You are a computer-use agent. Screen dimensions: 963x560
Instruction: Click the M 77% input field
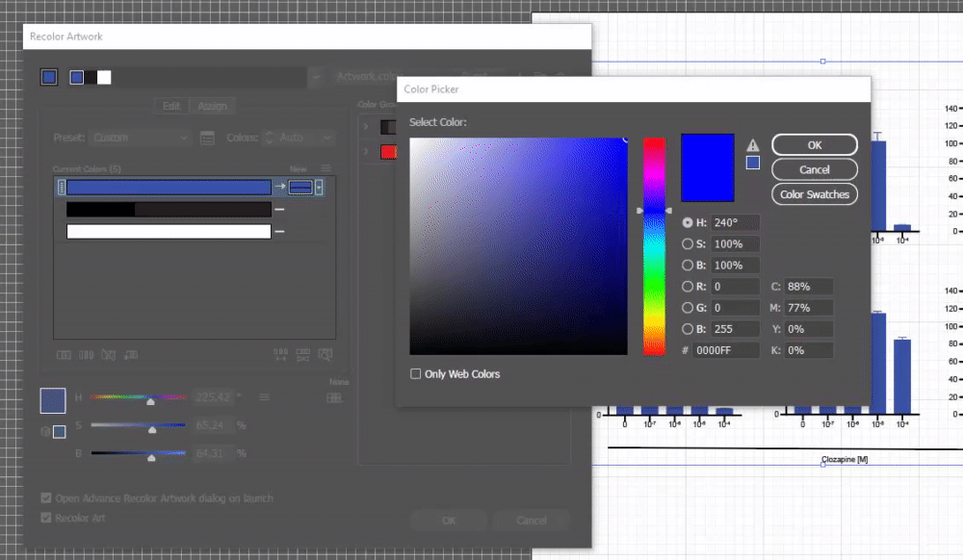pos(809,308)
